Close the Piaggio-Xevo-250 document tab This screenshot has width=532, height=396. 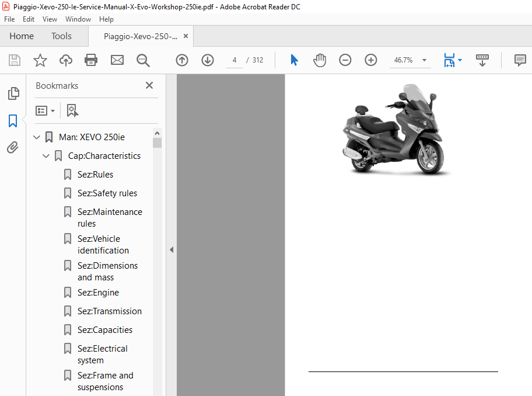(185, 36)
